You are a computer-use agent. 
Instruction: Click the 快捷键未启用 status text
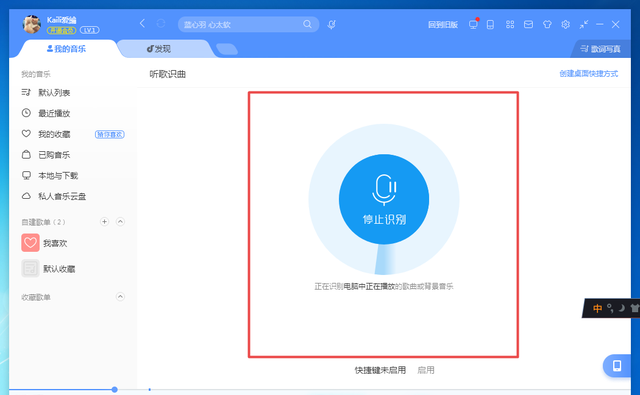(x=380, y=370)
